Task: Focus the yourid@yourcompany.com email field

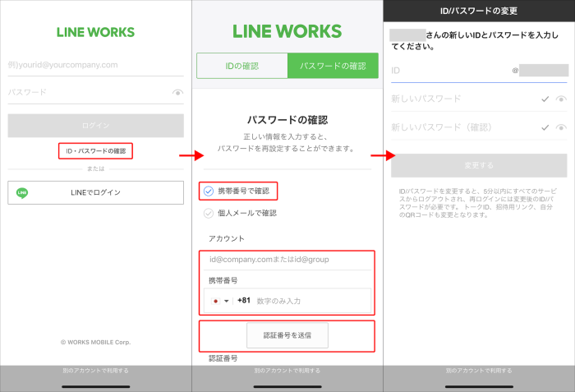Action: click(x=96, y=65)
